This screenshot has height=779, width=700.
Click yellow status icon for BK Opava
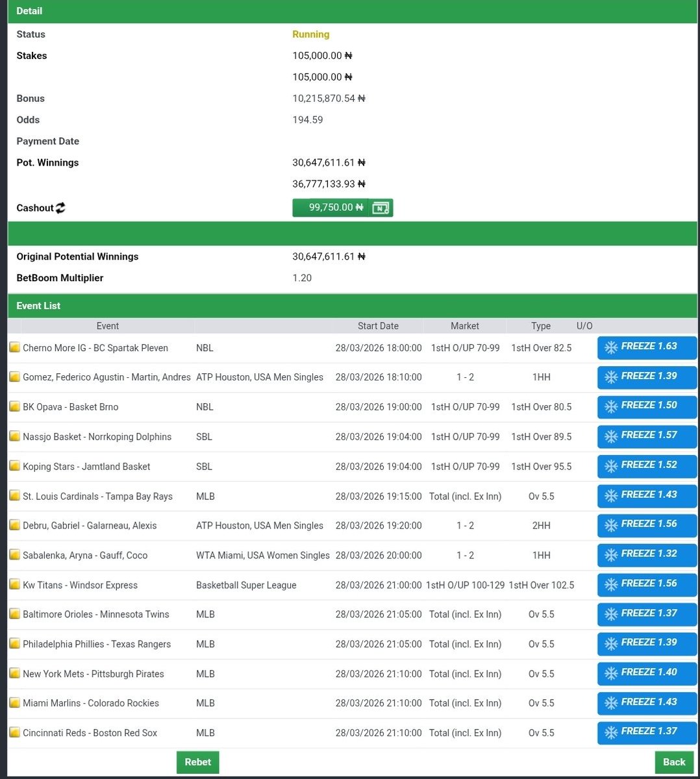tap(14, 406)
